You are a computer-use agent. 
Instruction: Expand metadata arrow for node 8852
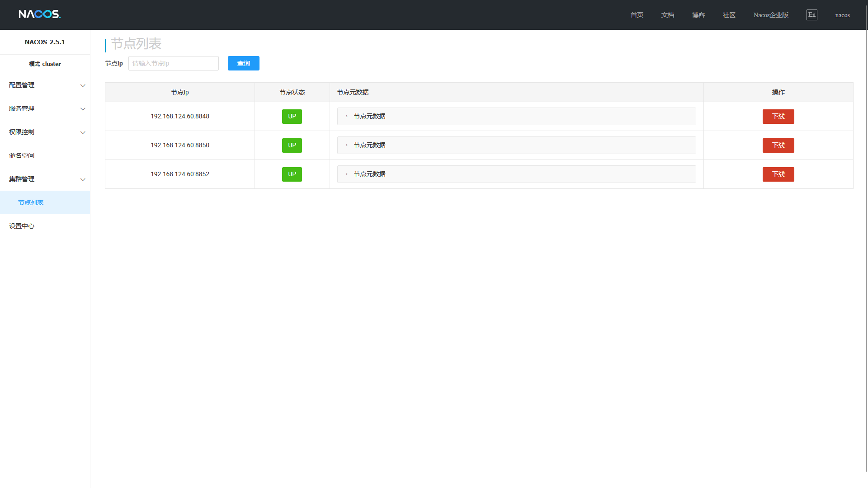(347, 174)
